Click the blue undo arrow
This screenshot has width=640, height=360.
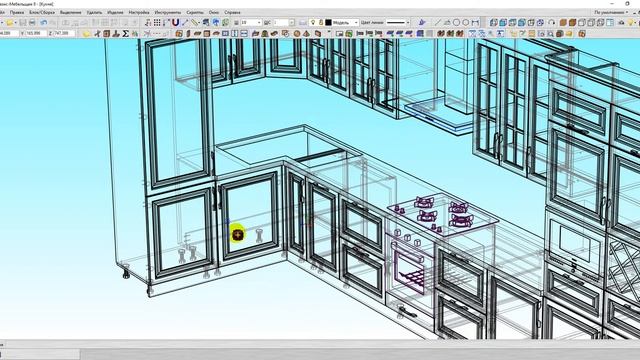point(43,22)
